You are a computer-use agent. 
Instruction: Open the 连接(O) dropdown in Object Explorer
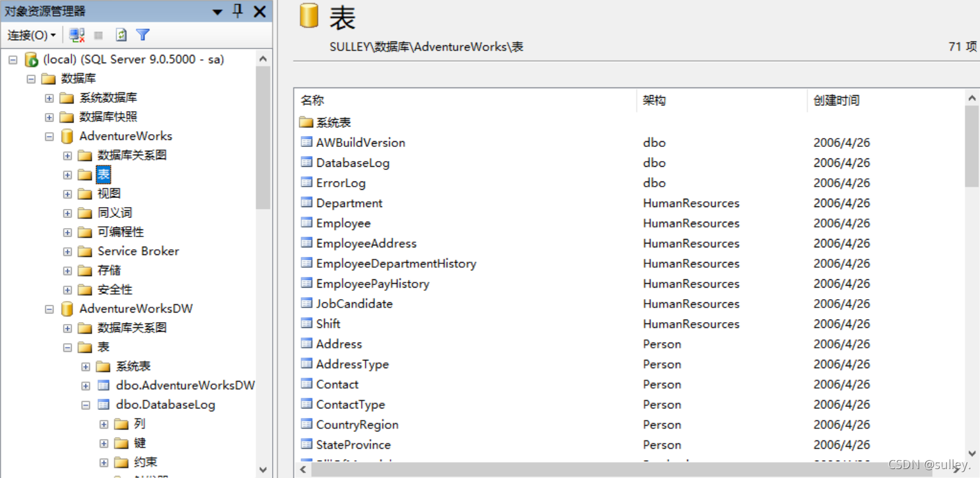[x=31, y=35]
